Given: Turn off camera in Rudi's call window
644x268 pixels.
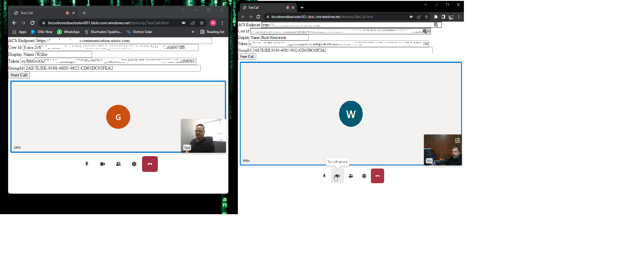Looking at the screenshot, I should pyautogui.click(x=337, y=176).
